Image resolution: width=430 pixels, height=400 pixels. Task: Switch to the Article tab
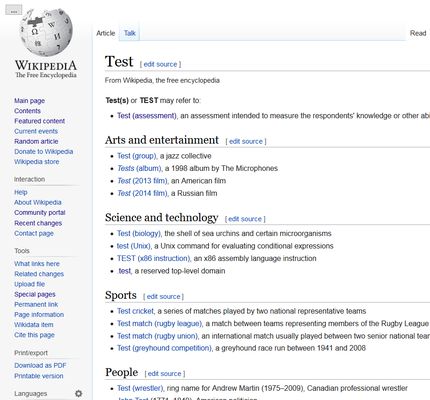[x=106, y=33]
